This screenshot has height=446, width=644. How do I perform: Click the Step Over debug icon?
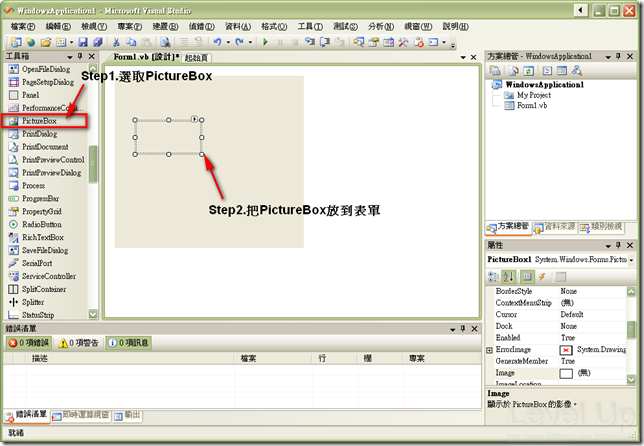[325, 42]
